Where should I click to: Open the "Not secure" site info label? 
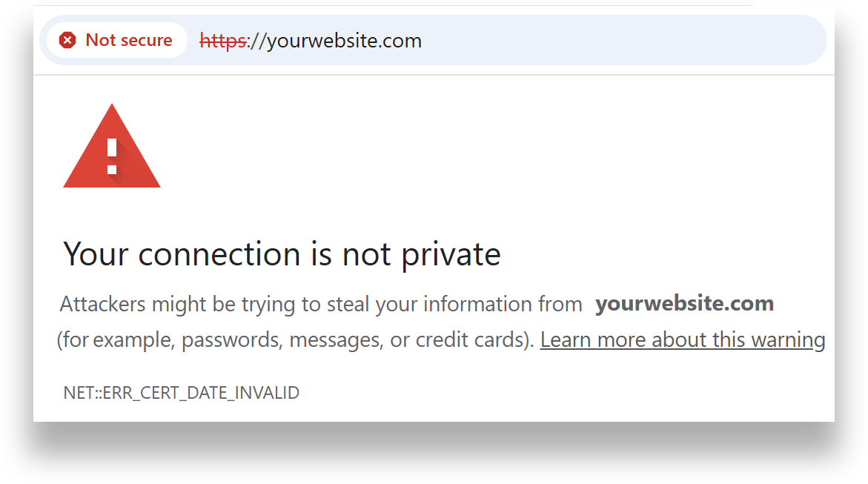[128, 40]
